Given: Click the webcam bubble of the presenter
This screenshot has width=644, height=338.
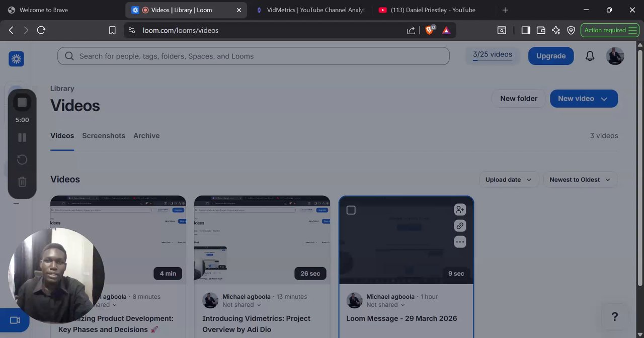Looking at the screenshot, I should pyautogui.click(x=56, y=275).
